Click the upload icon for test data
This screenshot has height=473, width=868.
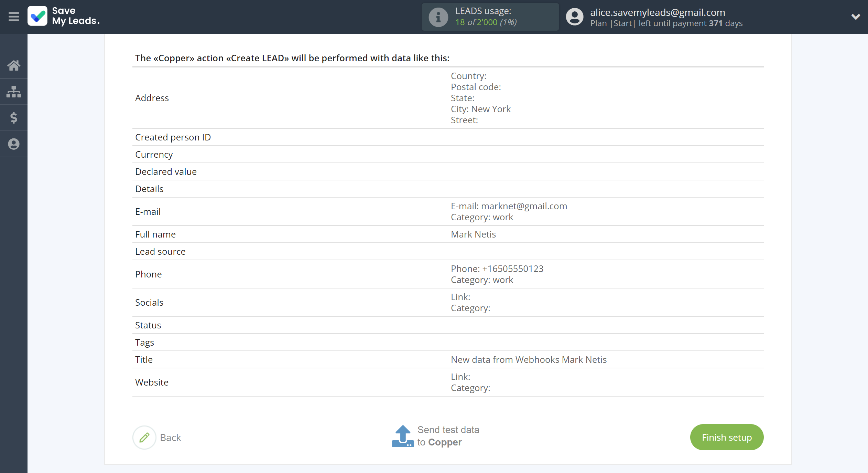pos(403,436)
